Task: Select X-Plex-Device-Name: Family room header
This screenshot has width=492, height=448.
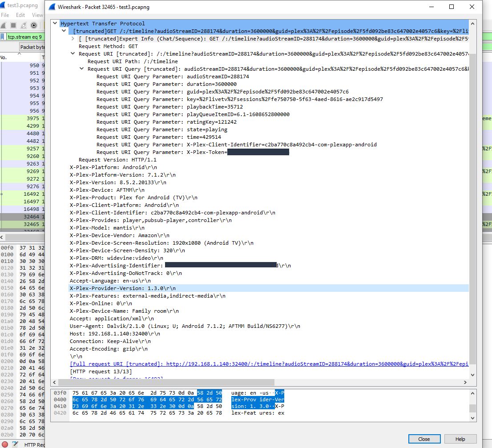Action: point(124,311)
